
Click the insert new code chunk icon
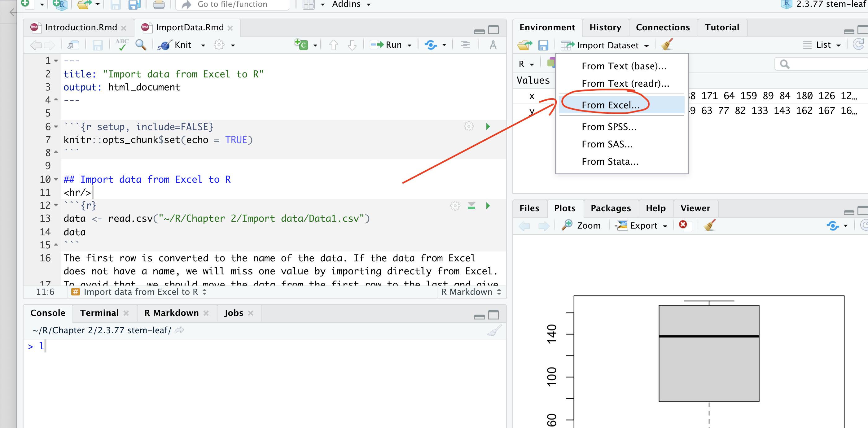click(301, 45)
